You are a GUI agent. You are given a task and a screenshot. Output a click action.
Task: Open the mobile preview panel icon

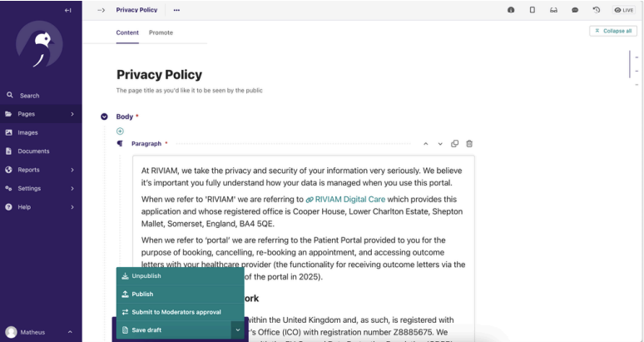(532, 10)
